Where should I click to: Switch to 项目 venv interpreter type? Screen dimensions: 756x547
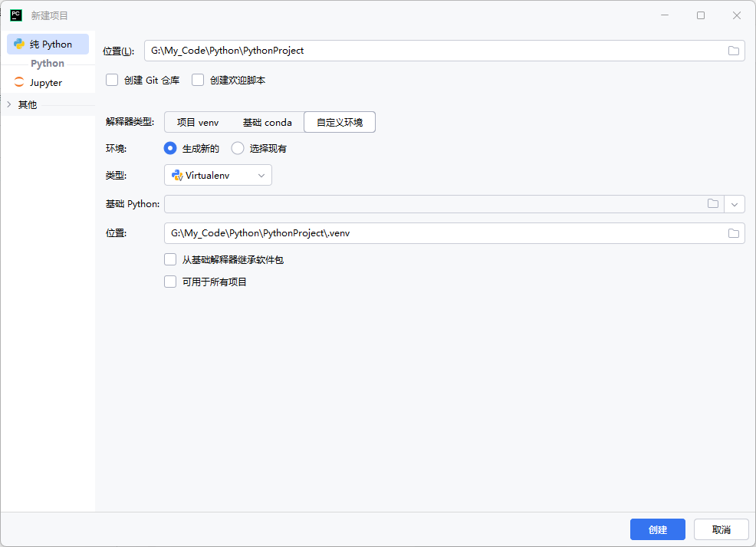coord(198,123)
